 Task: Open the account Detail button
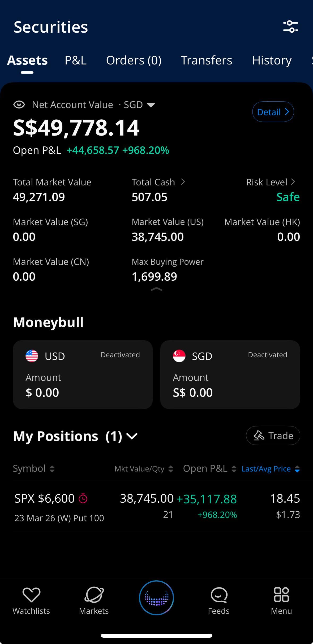click(x=273, y=112)
